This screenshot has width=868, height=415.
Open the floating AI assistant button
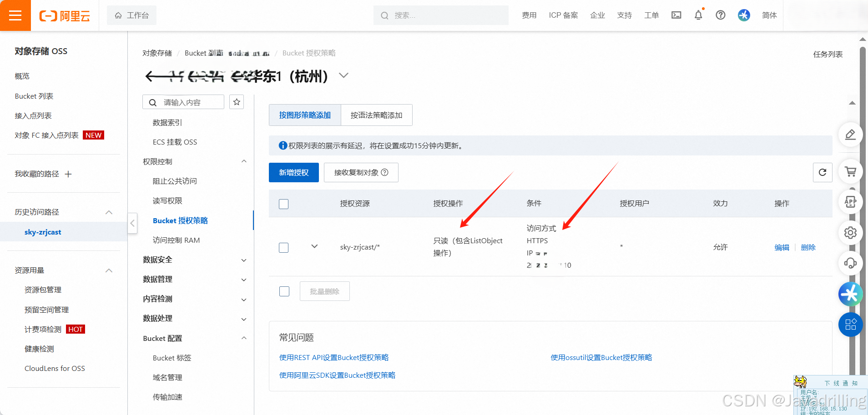click(850, 294)
